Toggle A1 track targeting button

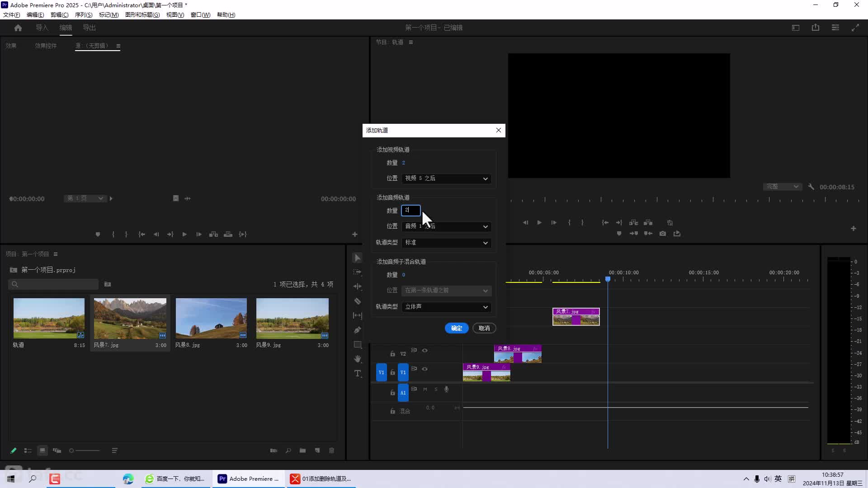click(x=403, y=393)
